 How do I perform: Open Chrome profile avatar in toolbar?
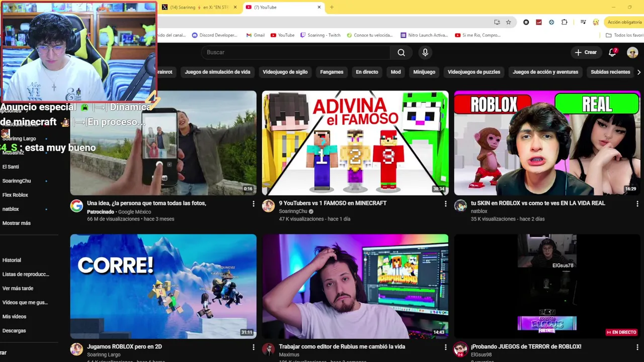point(596,22)
